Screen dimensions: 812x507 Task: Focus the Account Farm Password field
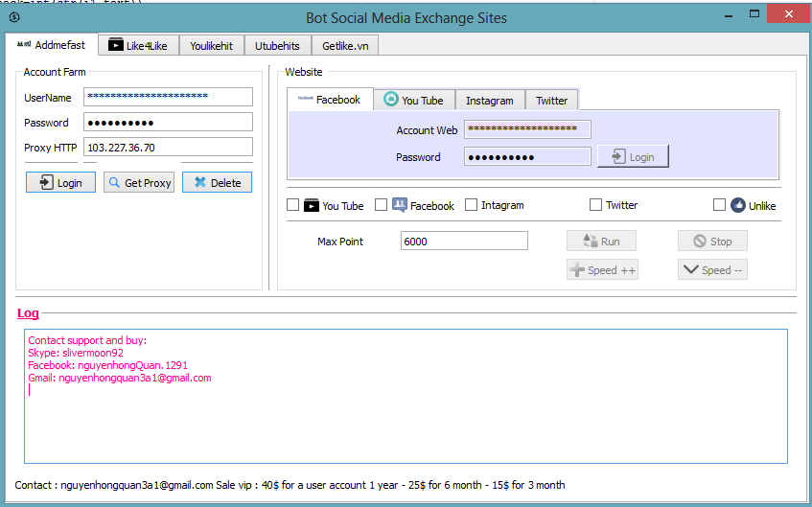click(169, 123)
